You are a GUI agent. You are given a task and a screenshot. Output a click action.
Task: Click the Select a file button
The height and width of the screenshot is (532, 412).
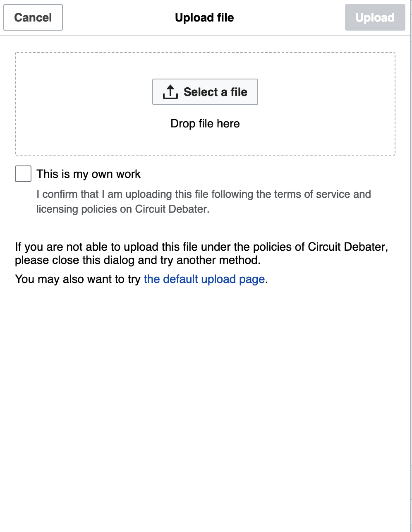coord(205,92)
